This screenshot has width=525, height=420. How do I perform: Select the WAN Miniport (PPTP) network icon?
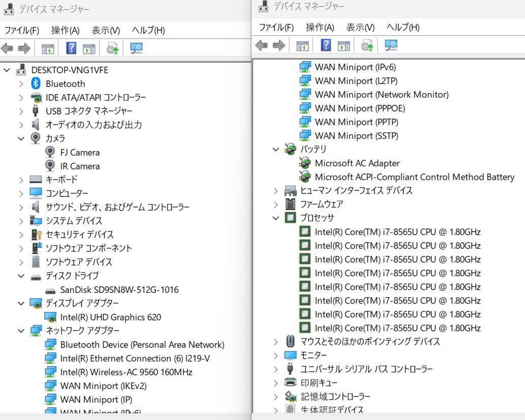pos(305,122)
